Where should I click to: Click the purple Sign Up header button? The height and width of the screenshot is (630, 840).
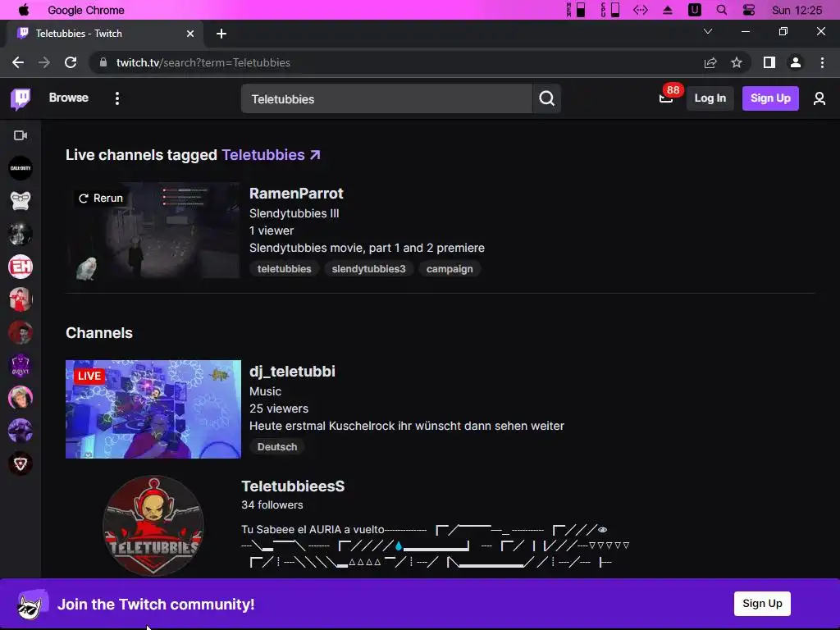click(770, 98)
